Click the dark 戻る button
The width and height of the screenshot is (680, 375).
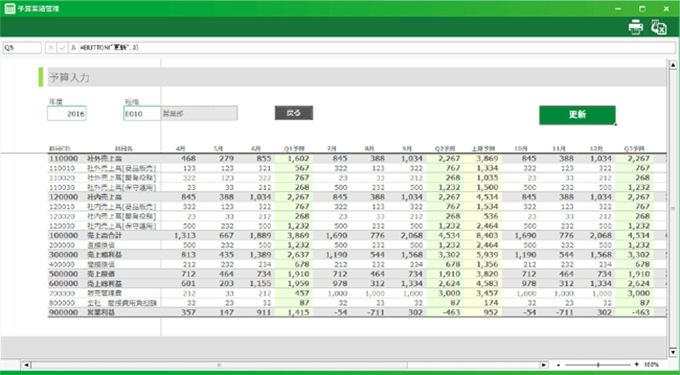pyautogui.click(x=294, y=113)
